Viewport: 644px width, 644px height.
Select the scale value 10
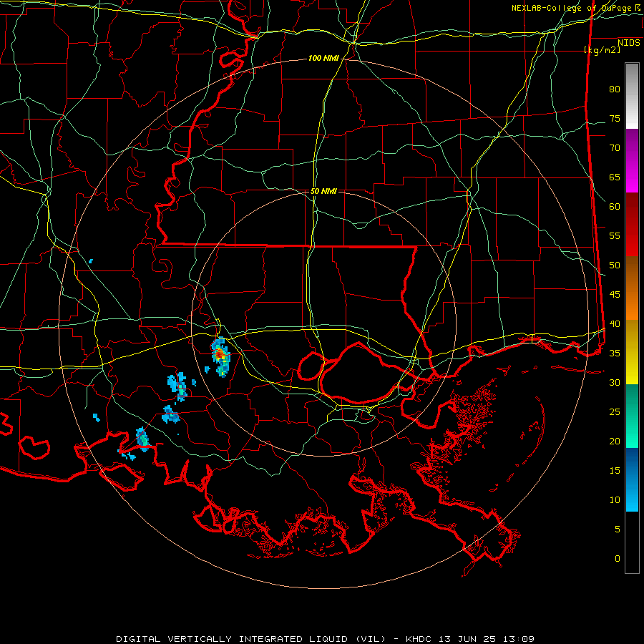(x=615, y=500)
